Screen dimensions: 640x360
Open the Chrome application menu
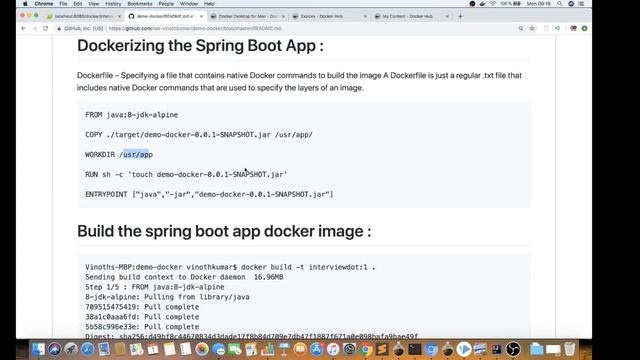pos(44,4)
